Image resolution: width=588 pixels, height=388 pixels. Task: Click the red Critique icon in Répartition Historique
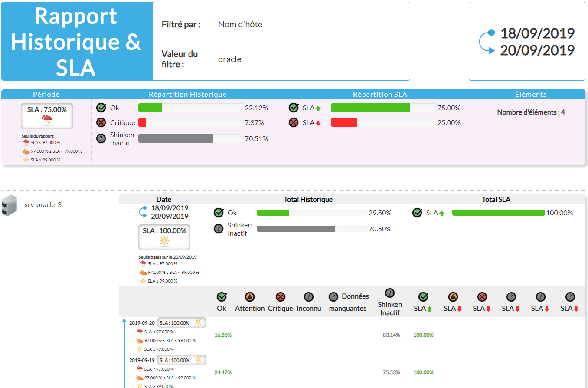(101, 123)
